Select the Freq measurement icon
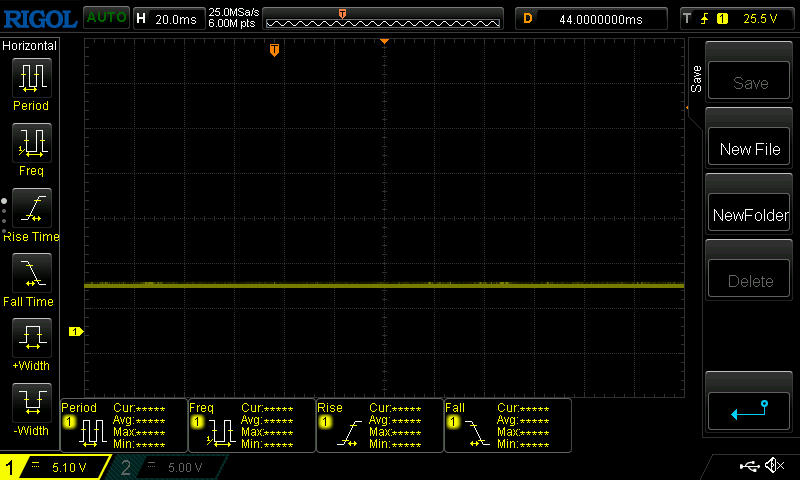 32,143
